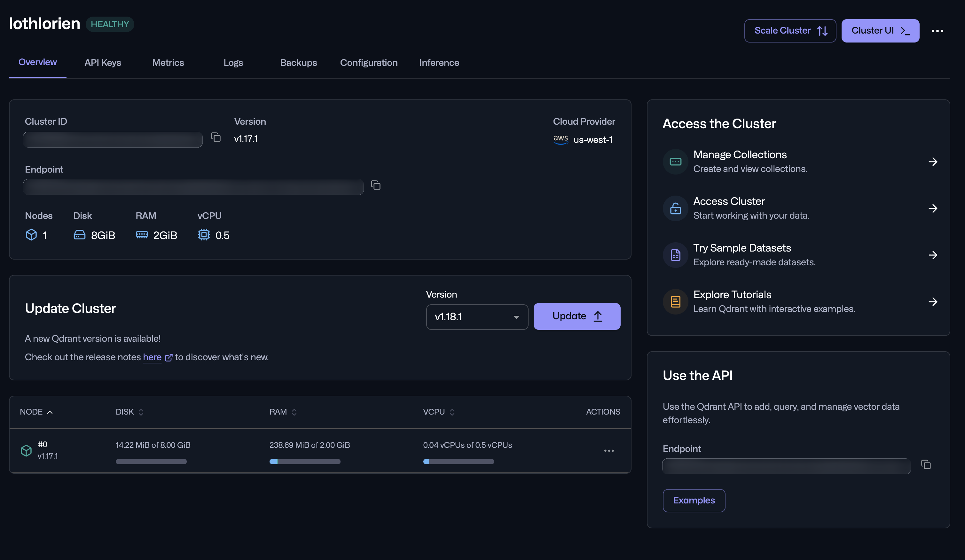The width and height of the screenshot is (965, 560).
Task: Click the external link icon after here
Action: 169,358
